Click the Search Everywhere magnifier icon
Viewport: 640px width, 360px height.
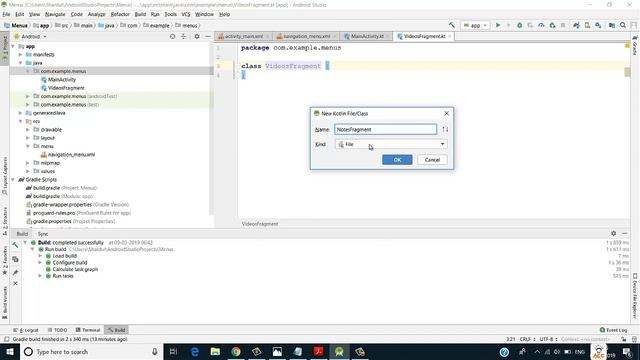coord(623,25)
